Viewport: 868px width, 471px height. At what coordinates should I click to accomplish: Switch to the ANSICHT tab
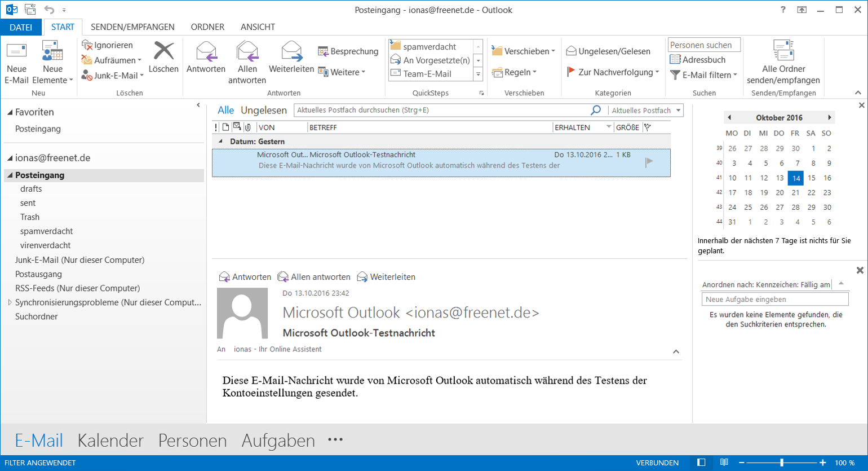[258, 27]
